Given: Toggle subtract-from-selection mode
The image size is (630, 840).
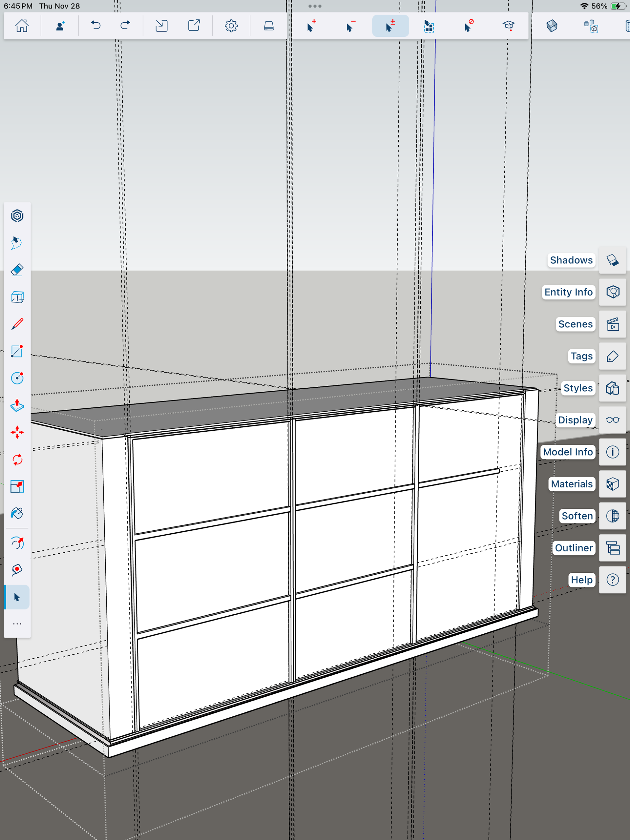Looking at the screenshot, I should [x=351, y=26].
